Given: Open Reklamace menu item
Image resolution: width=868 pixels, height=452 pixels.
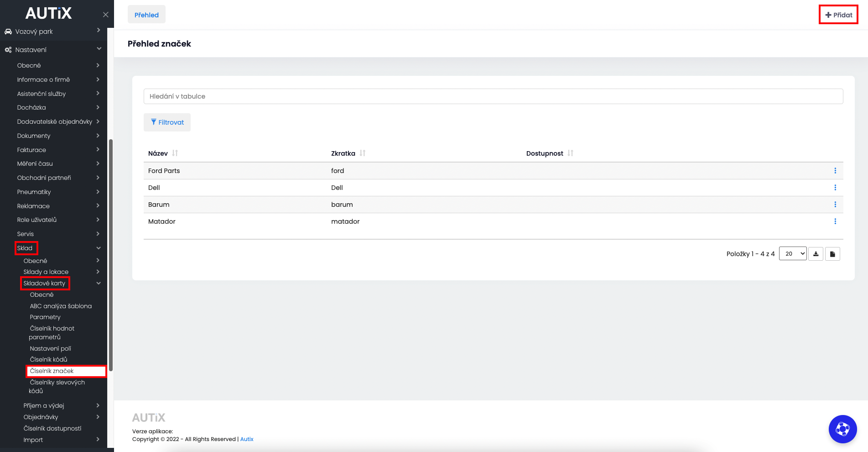Looking at the screenshot, I should (x=33, y=206).
